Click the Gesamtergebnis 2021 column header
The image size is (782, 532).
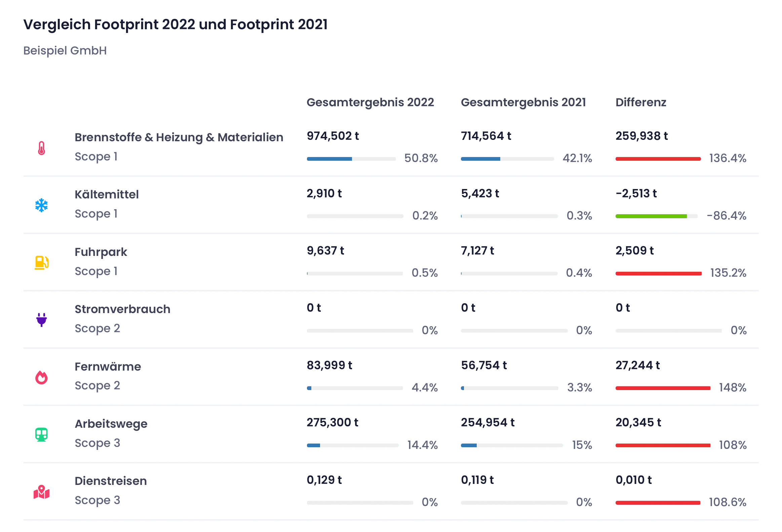(523, 102)
